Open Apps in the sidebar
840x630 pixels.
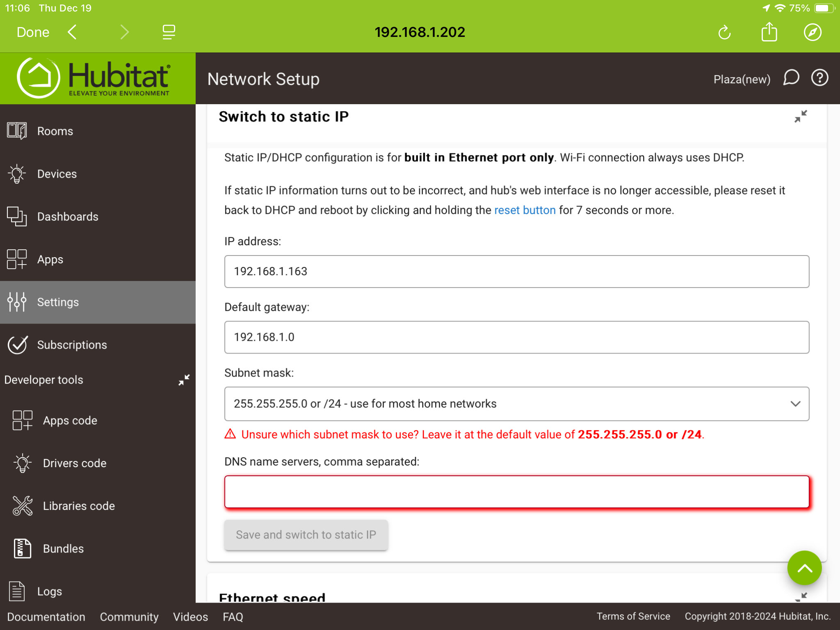pos(98,259)
